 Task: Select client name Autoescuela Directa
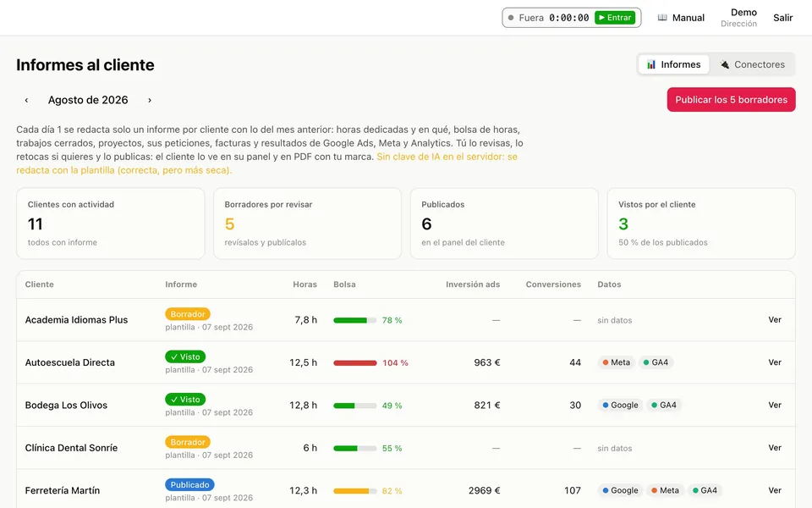70,362
